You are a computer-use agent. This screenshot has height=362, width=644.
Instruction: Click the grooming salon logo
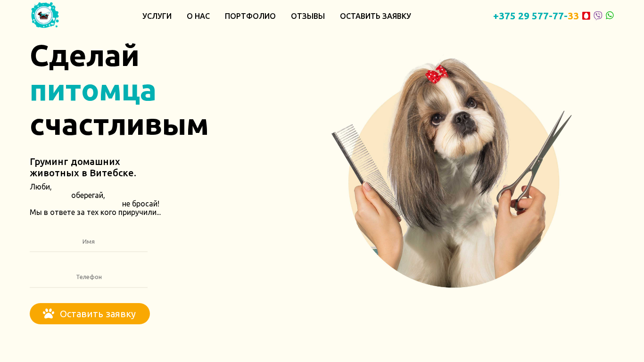click(x=45, y=15)
